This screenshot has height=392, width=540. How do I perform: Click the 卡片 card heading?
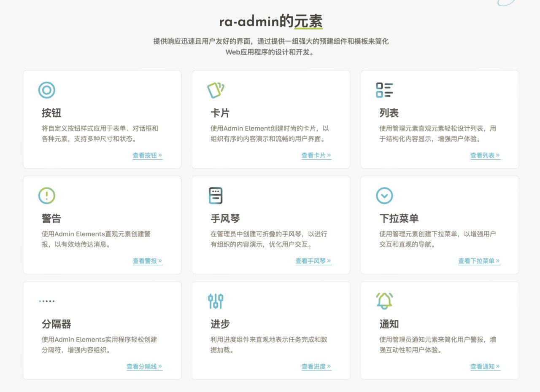pyautogui.click(x=220, y=113)
